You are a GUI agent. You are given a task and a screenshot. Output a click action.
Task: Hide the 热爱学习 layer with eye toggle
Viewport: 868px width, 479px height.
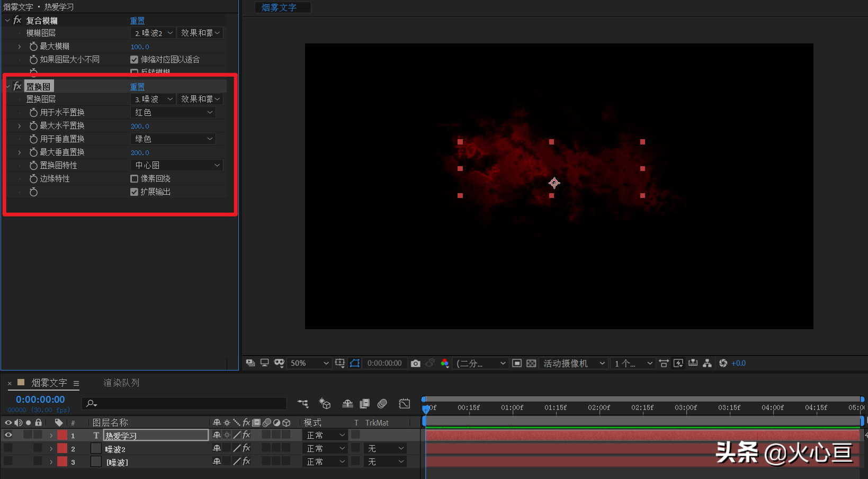(8, 435)
